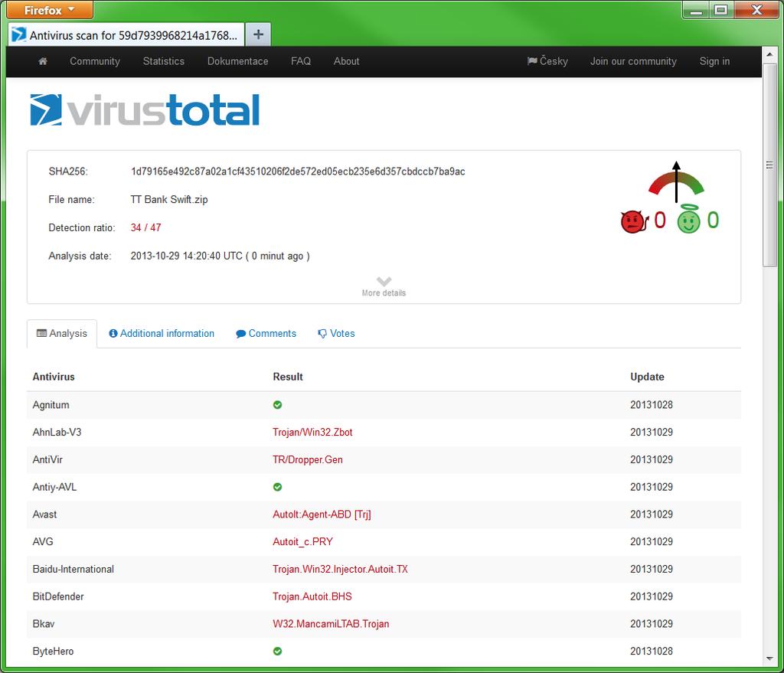Click the ByteHero antivirus name
The width and height of the screenshot is (784, 673).
point(53,651)
